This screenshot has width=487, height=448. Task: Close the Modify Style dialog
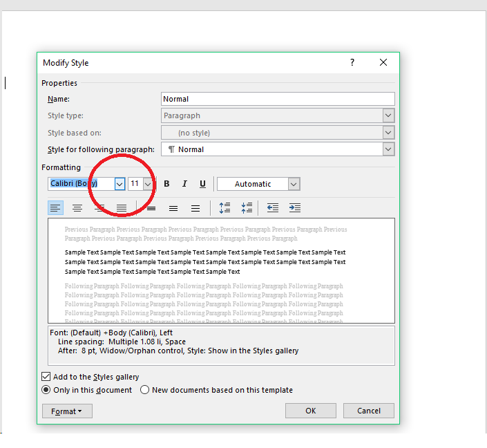point(383,62)
